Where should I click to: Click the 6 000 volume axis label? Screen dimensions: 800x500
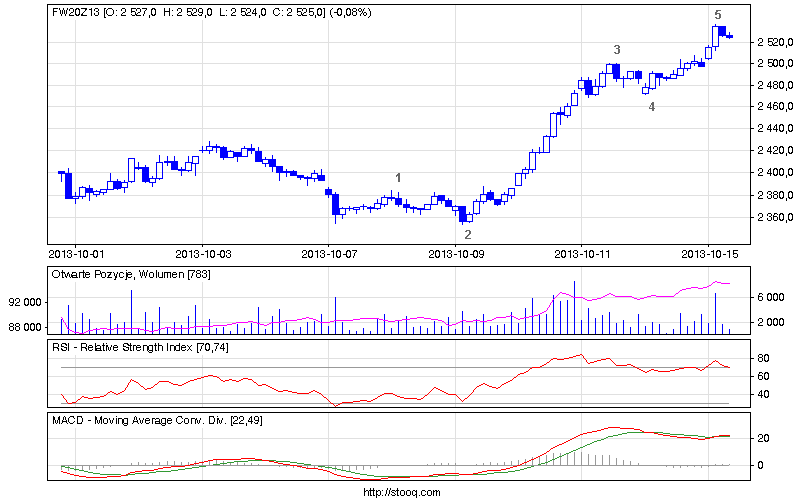770,297
